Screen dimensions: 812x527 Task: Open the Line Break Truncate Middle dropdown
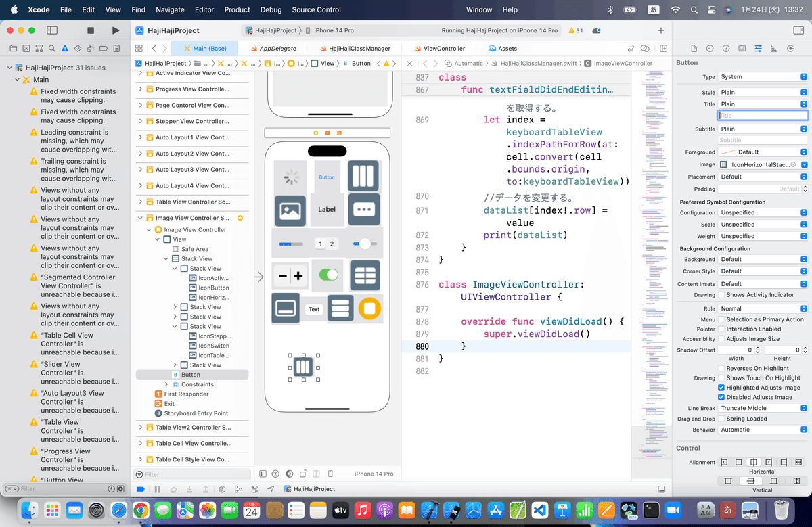763,408
